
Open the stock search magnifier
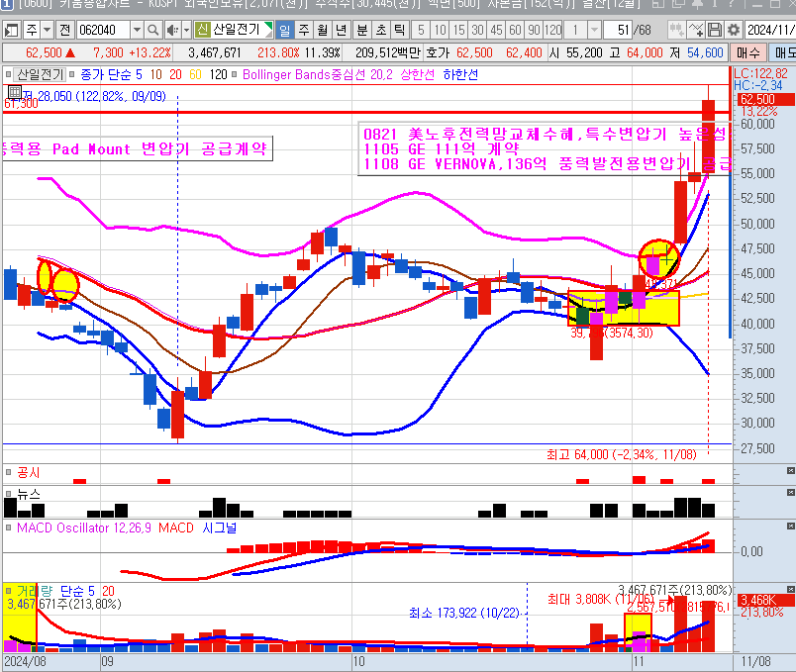(x=152, y=30)
